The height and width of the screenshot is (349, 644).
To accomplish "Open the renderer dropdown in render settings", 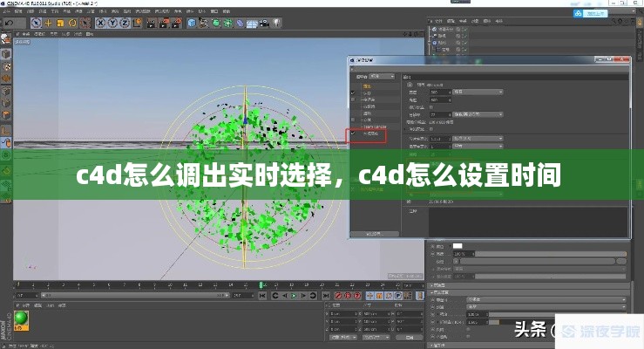I will click(x=384, y=76).
